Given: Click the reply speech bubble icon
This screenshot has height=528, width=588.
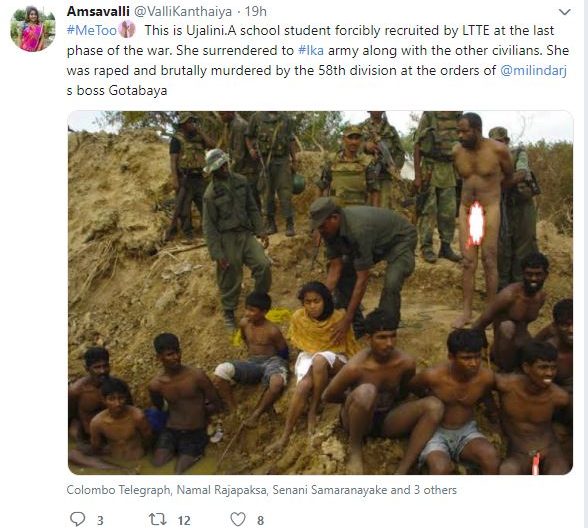Looking at the screenshot, I should click(78, 519).
